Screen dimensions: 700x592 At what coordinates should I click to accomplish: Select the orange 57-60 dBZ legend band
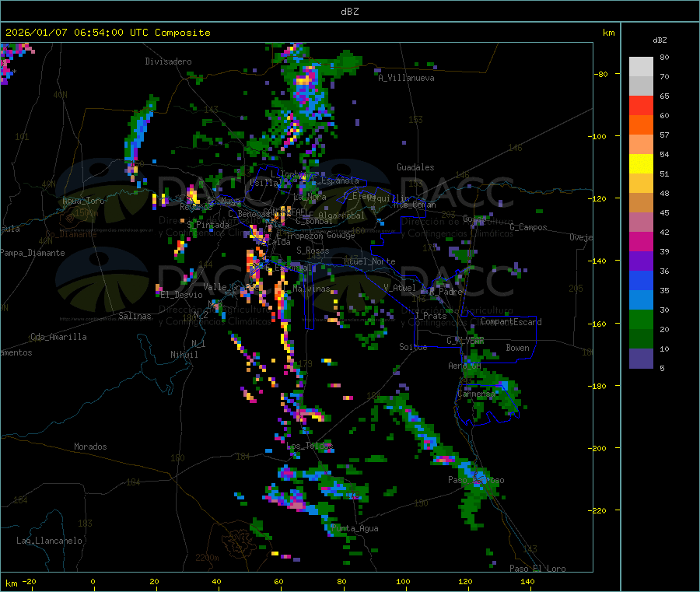pyautogui.click(x=641, y=125)
